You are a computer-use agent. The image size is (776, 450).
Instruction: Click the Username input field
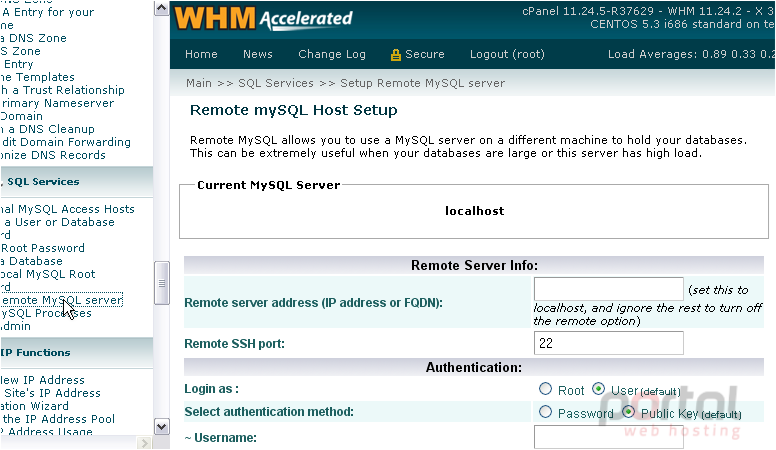pos(608,438)
